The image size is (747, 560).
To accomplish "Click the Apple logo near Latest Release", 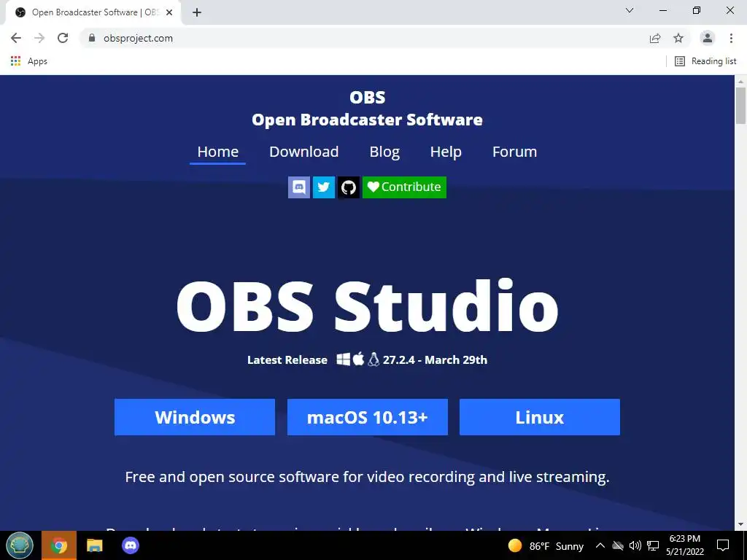I will click(x=359, y=359).
